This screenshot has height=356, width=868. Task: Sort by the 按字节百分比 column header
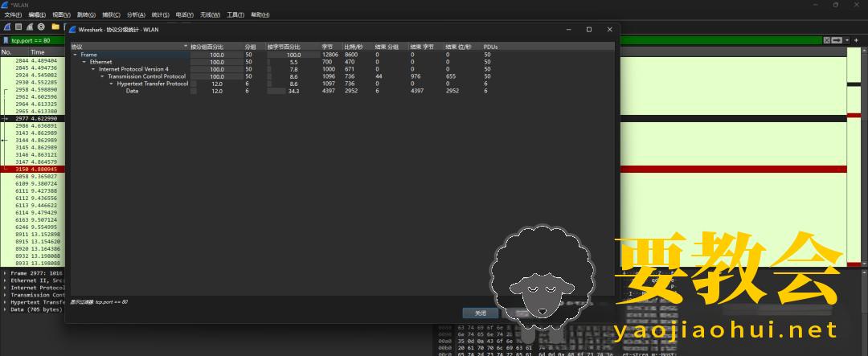pyautogui.click(x=293, y=47)
